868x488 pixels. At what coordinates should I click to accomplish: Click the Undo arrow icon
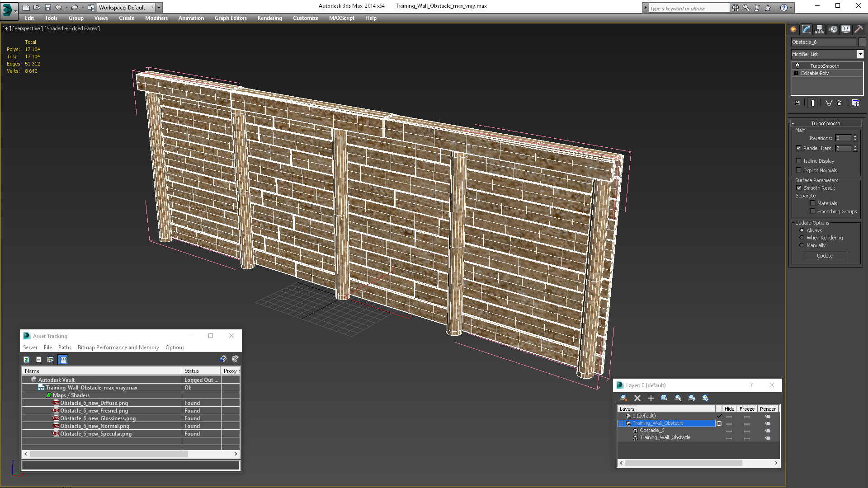[59, 7]
